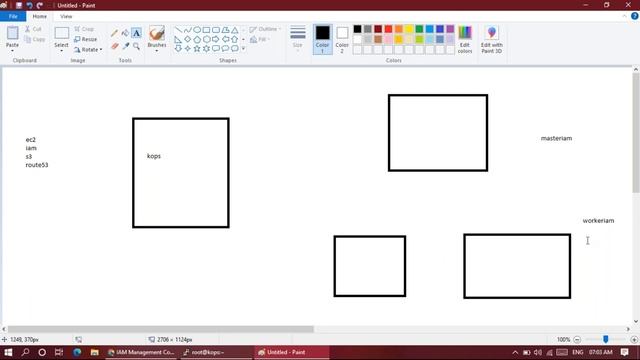Expand the Brushes dropdown arrow
Viewport: 640px width, 360px height.
157,51
